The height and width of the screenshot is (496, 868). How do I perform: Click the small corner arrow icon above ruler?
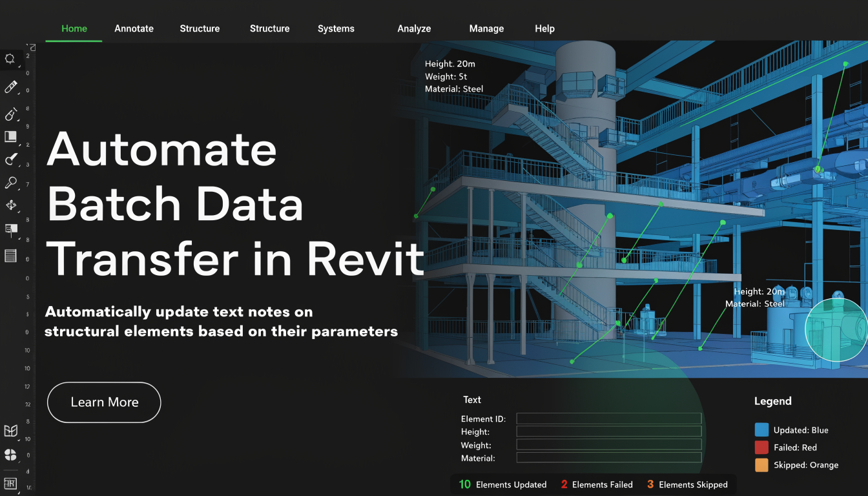point(32,47)
